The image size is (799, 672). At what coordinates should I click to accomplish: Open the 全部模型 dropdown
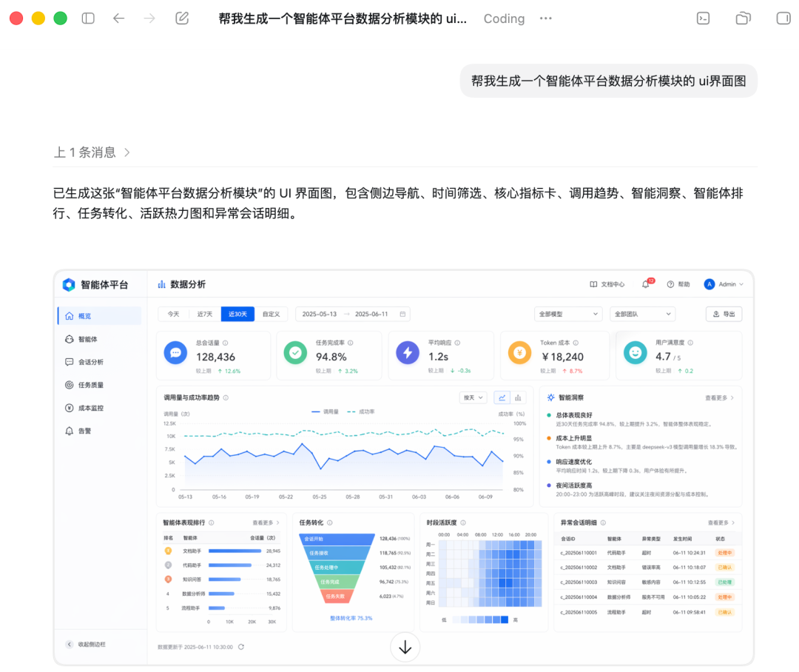click(568, 314)
